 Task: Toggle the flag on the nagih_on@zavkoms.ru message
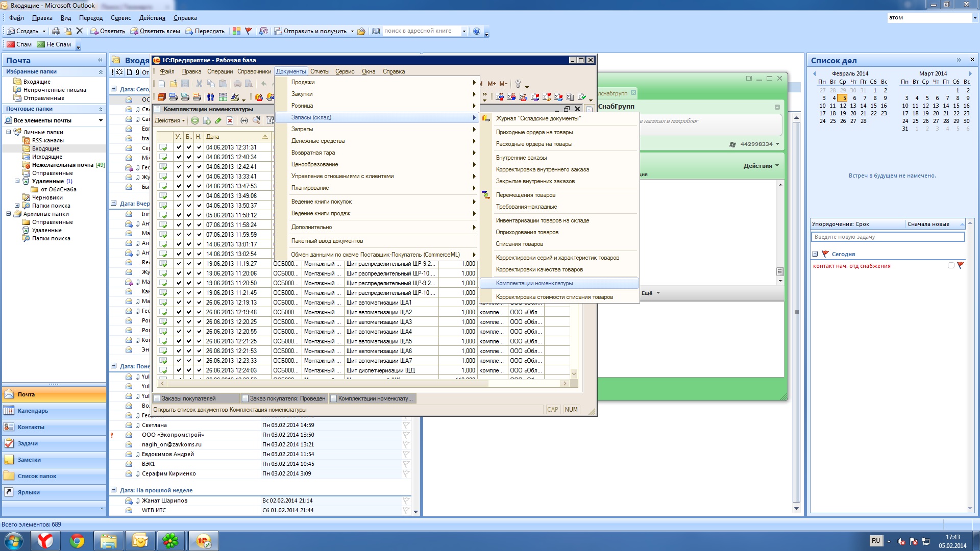406,444
